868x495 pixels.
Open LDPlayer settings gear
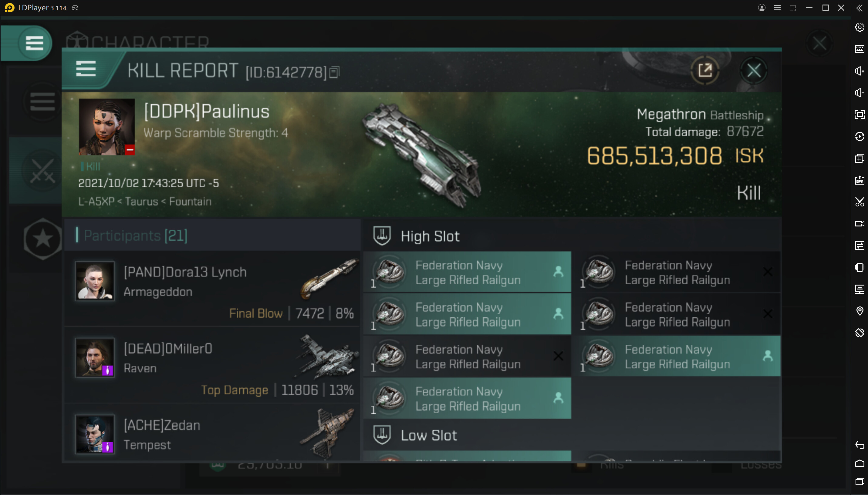[860, 27]
